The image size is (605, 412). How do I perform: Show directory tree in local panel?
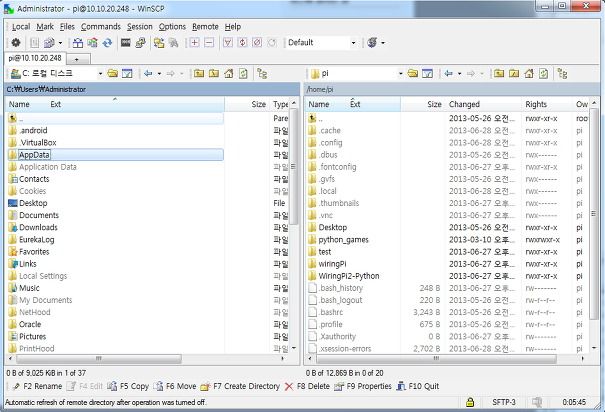click(x=262, y=73)
